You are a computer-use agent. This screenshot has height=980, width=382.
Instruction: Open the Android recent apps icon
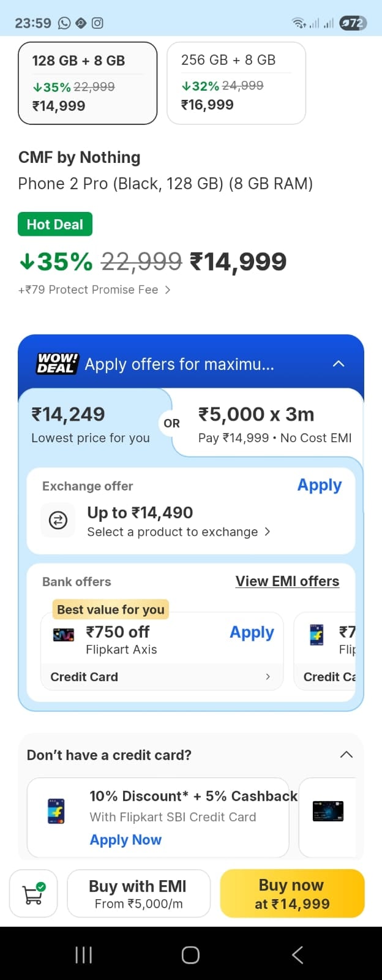[x=83, y=954]
